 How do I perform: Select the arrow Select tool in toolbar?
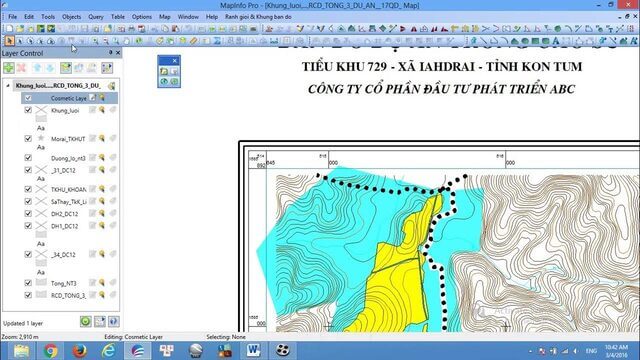pos(9,41)
